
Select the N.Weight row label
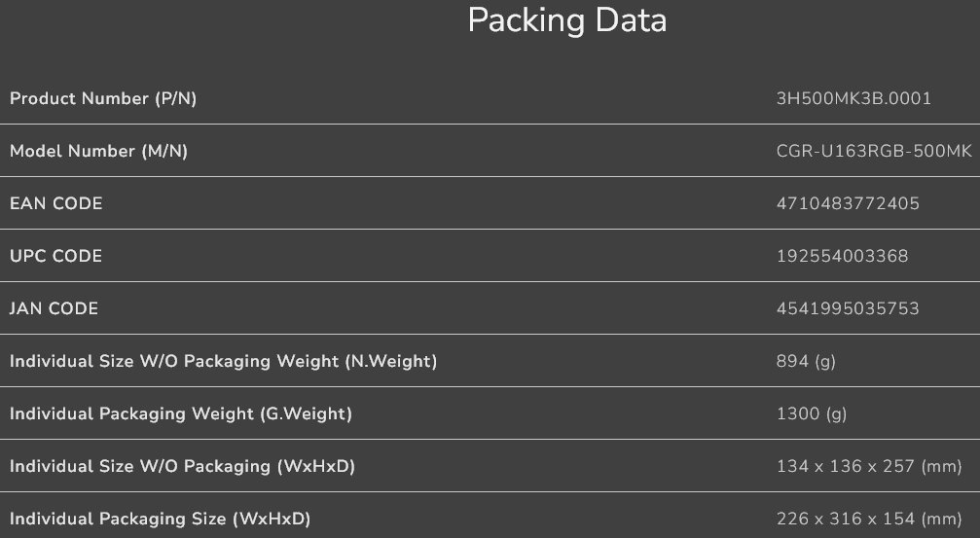pyautogui.click(x=223, y=361)
